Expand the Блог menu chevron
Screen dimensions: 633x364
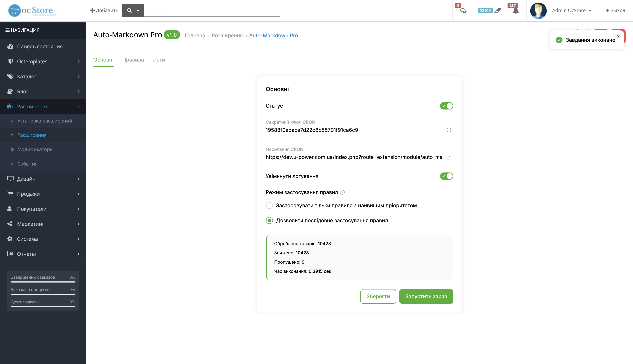pos(79,91)
